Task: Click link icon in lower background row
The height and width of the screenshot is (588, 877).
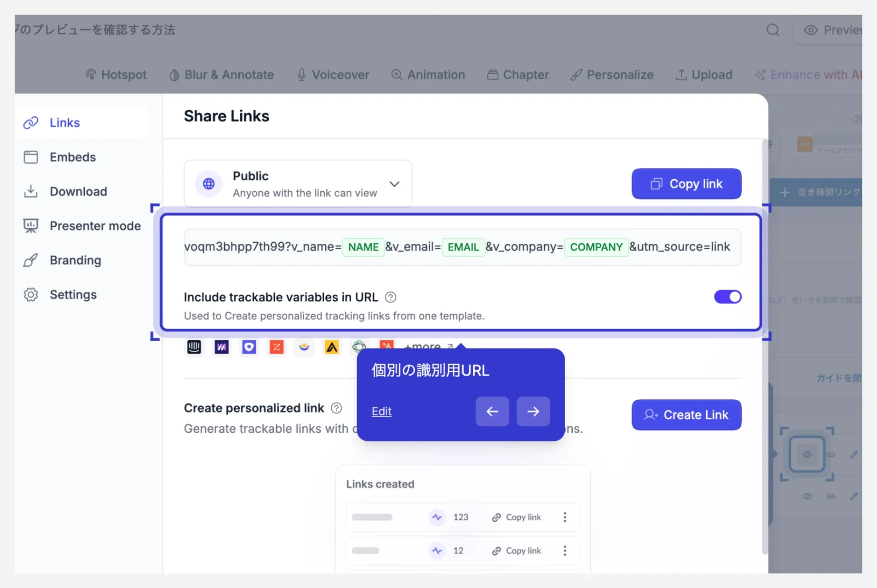Action: (831, 496)
